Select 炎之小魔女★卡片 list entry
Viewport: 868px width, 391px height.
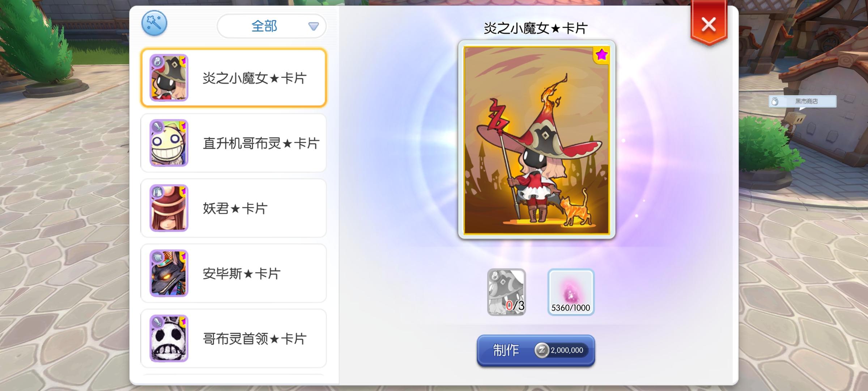(x=234, y=78)
